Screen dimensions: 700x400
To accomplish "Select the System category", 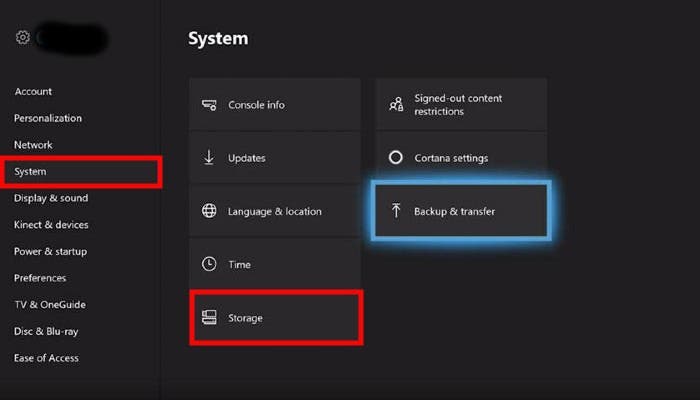I will (82, 172).
